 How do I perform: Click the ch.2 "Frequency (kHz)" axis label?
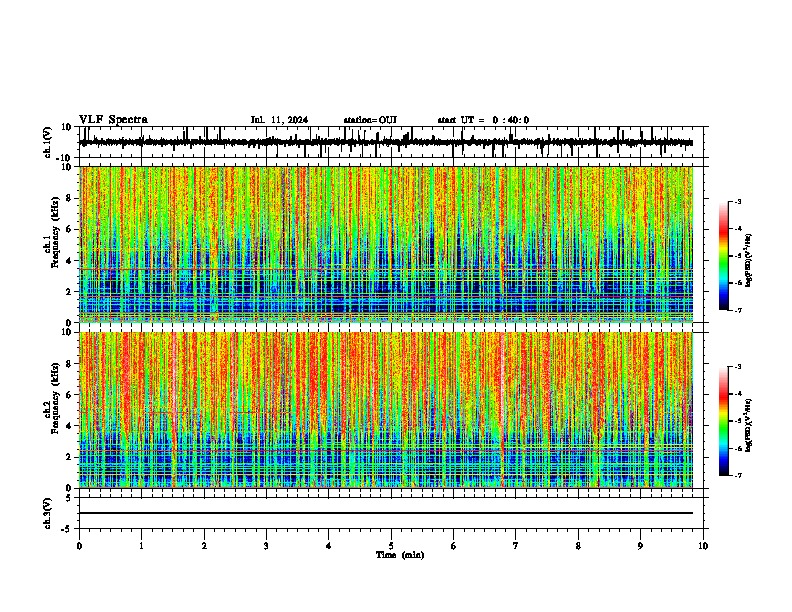(x=56, y=398)
